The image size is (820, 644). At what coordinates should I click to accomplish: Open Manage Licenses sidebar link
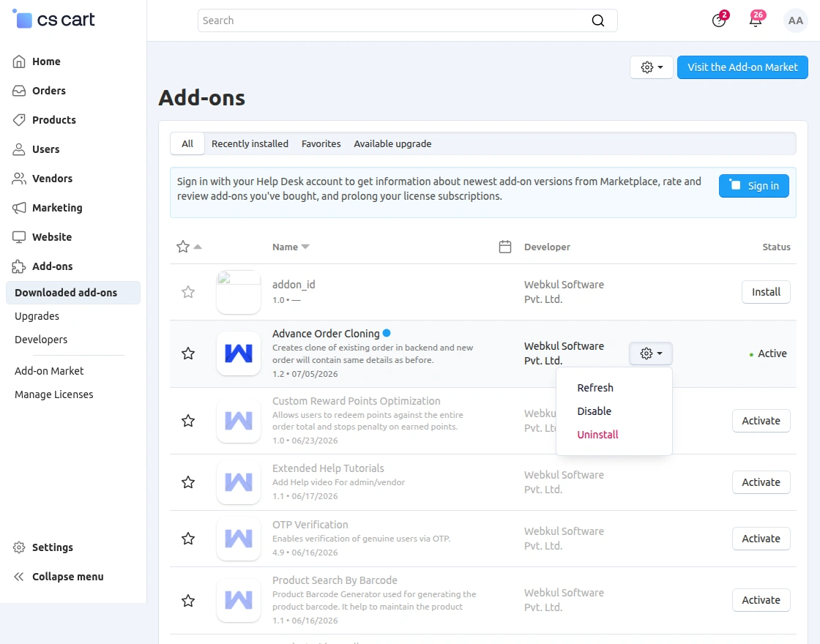point(54,394)
